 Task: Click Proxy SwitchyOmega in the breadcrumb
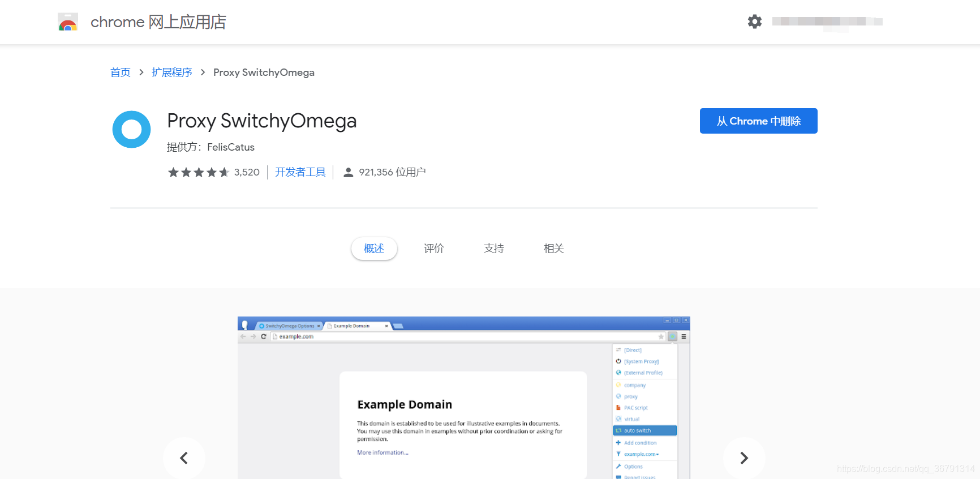(x=264, y=72)
